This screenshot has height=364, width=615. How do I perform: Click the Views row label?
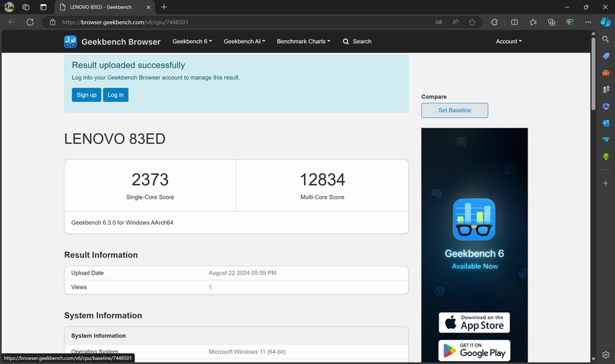coord(79,288)
